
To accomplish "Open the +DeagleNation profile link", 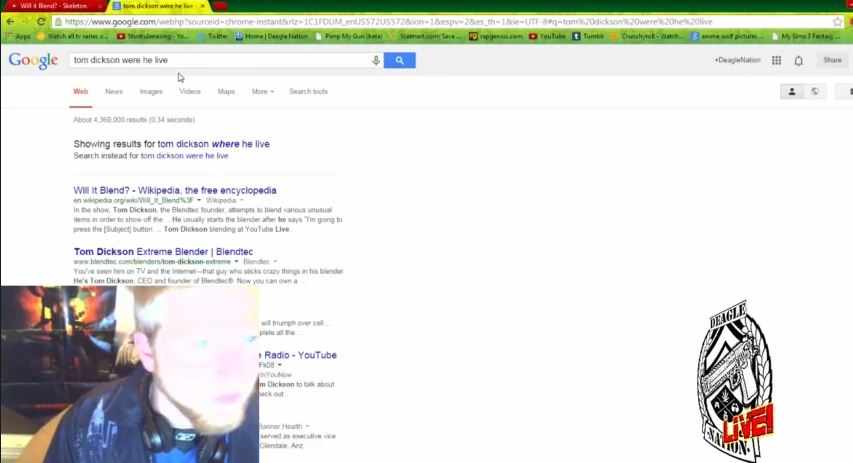I will (x=737, y=60).
